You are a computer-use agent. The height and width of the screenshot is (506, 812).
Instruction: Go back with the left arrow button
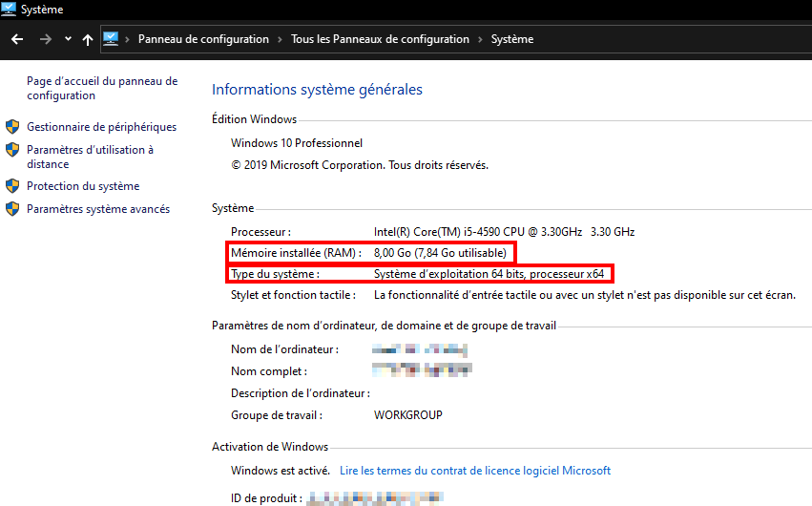[17, 39]
